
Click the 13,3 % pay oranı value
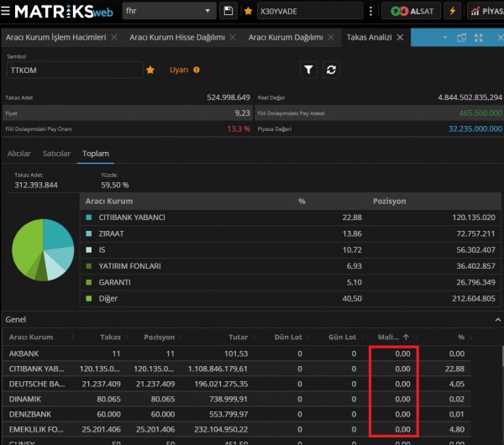(x=239, y=128)
